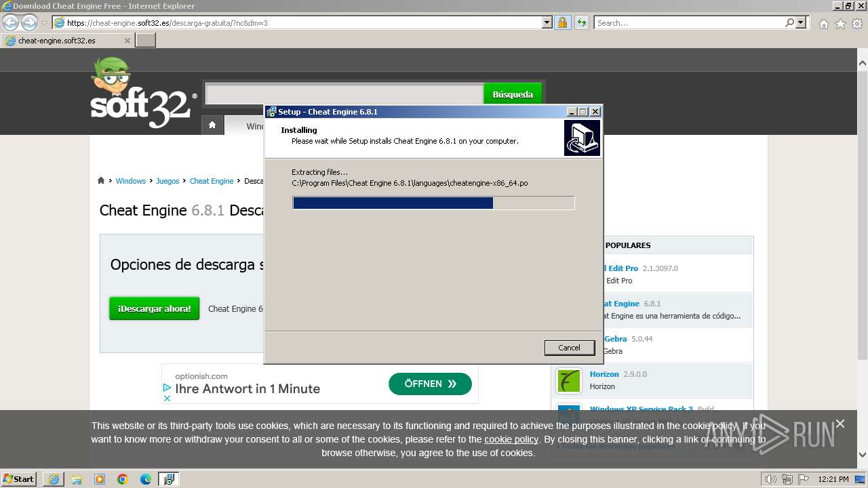Open the Windows Start menu
868x488 pixels.
click(x=19, y=479)
